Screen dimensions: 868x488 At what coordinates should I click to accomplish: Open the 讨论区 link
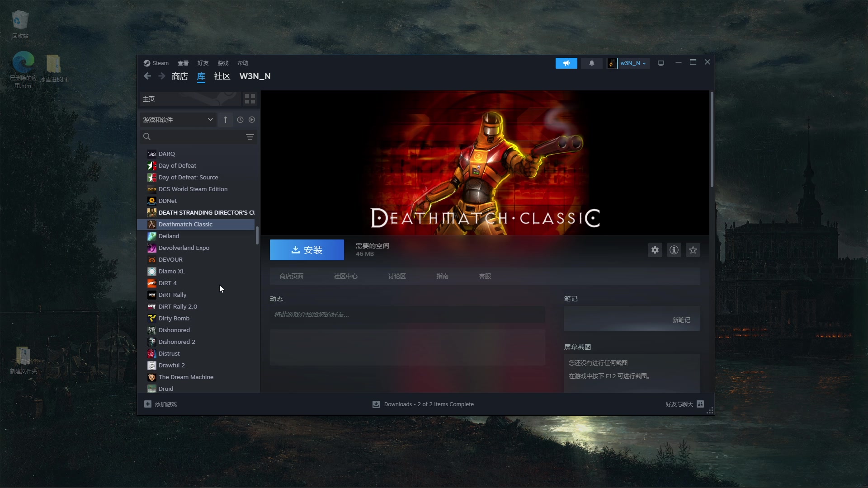(x=397, y=276)
